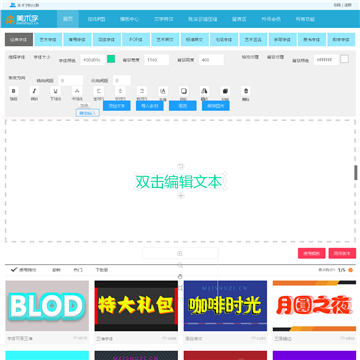Image resolution: width=360 pixels, height=360 pixels.
Task: Align text center using the toolbar icon
Action: coord(120,91)
